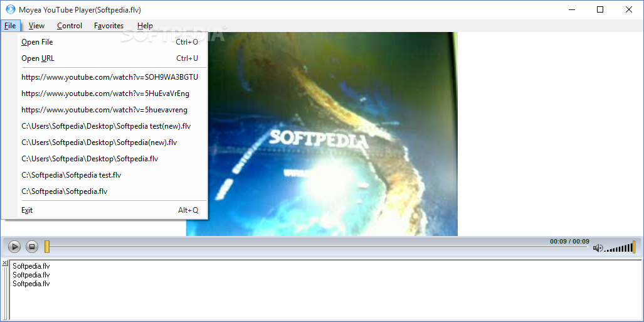This screenshot has width=644, height=322.
Task: Open the File menu
Action: point(10,26)
